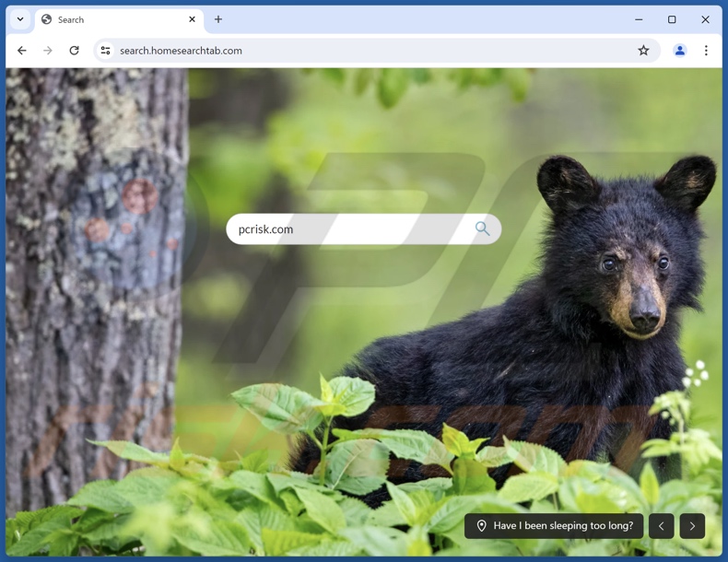Click the search.homesearchtab.com address bar
Screen dimensions: 728x562
[377, 51]
